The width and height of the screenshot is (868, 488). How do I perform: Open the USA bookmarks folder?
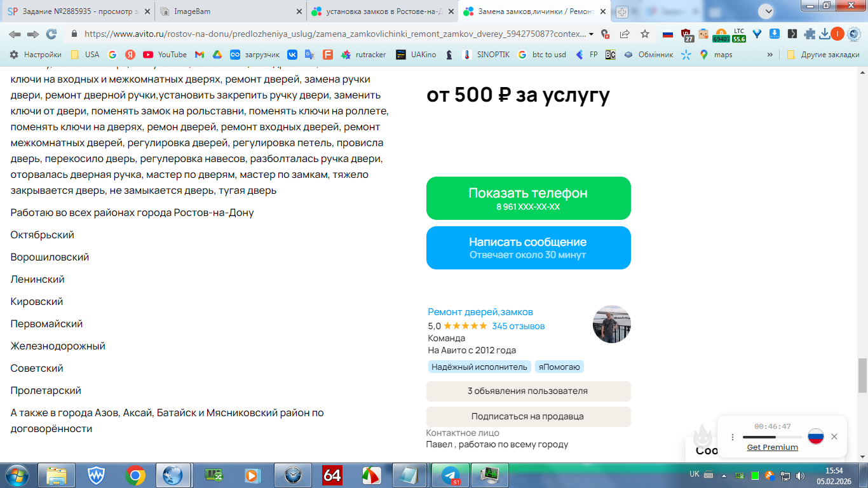click(85, 55)
